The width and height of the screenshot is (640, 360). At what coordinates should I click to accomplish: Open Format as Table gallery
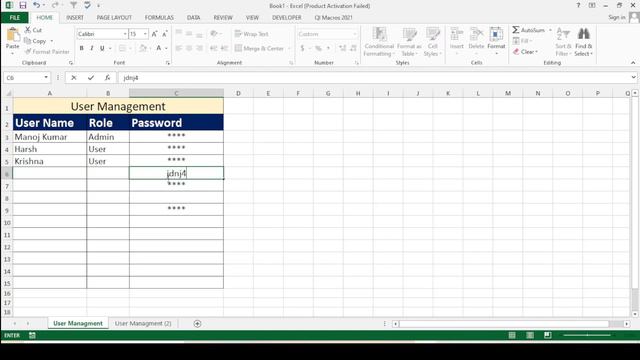(x=409, y=42)
